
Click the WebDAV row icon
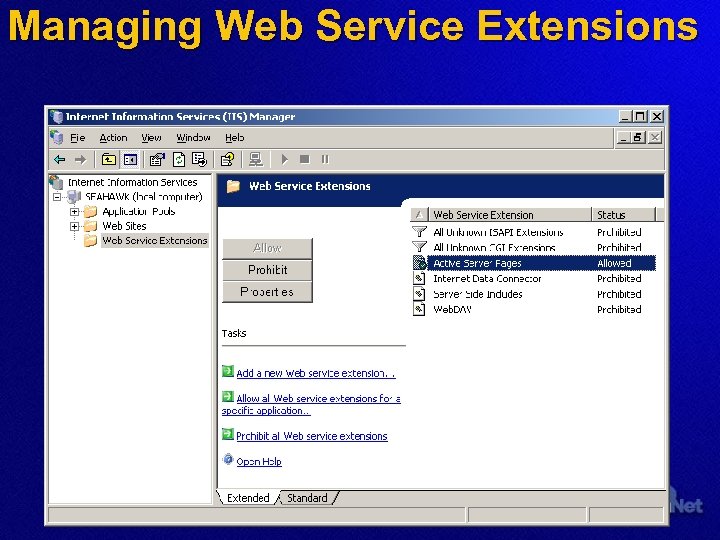pyautogui.click(x=419, y=309)
